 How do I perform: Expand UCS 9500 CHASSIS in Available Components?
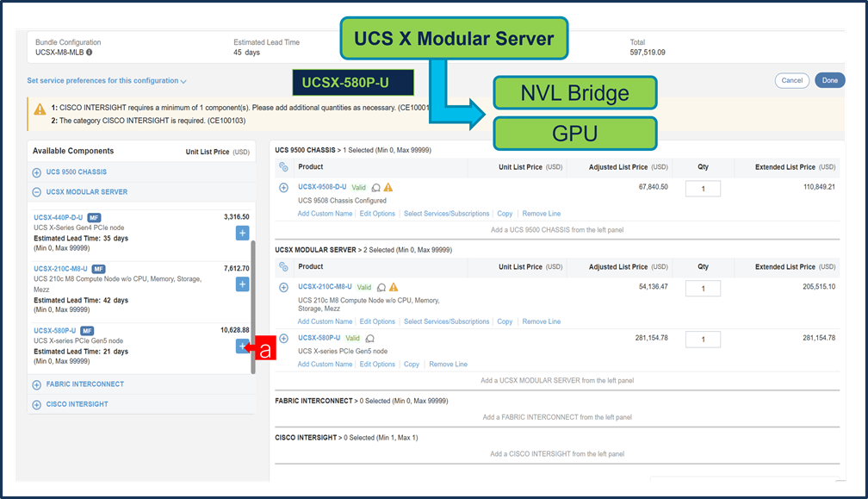[x=36, y=172]
